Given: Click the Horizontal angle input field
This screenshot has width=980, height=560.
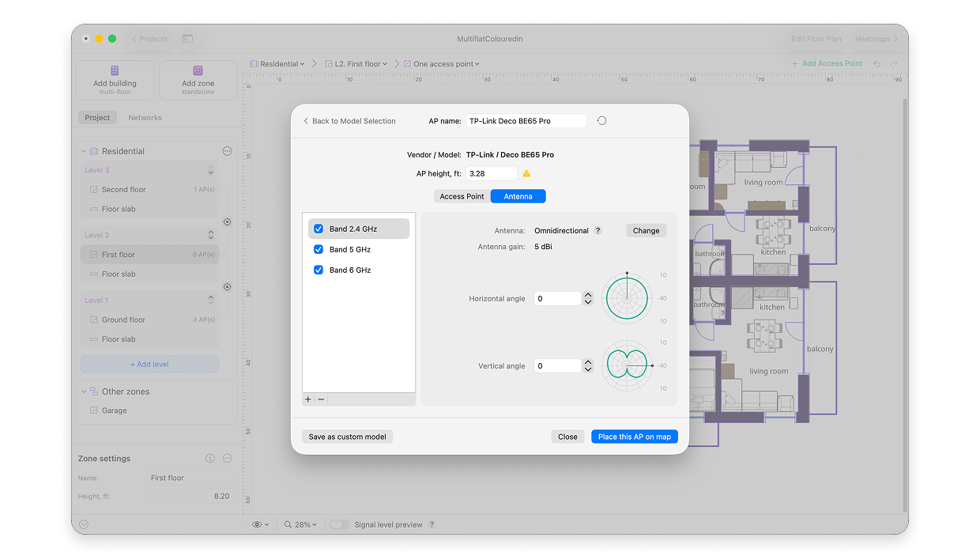Looking at the screenshot, I should pyautogui.click(x=558, y=299).
